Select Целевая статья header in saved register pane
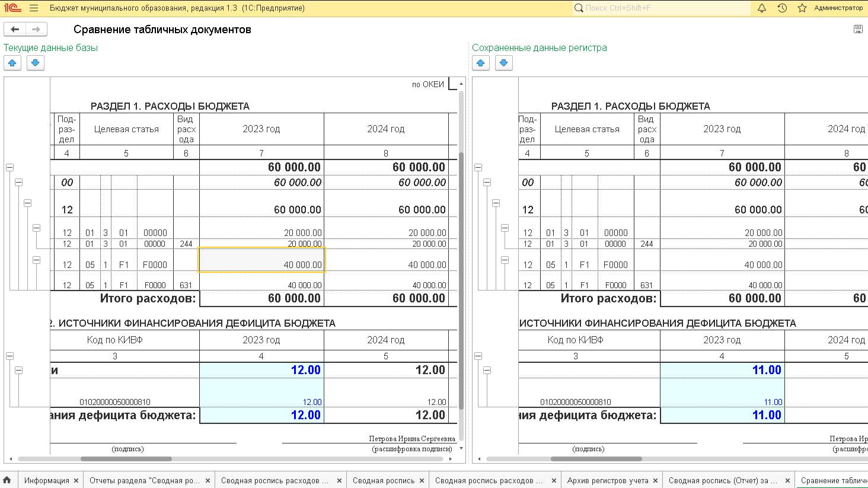The height and width of the screenshot is (488, 868). 587,129
